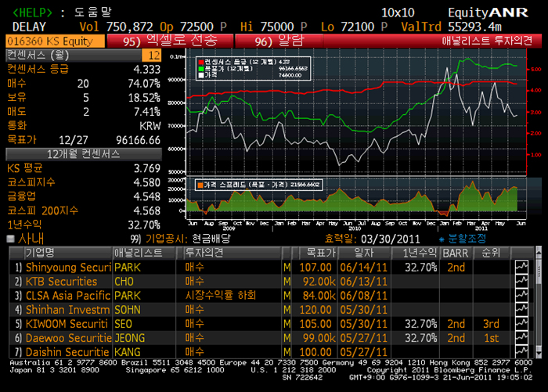Screen dimensions: 548x392
Task: Open chart icon for Daewoo Securities row
Action: (x=521, y=338)
